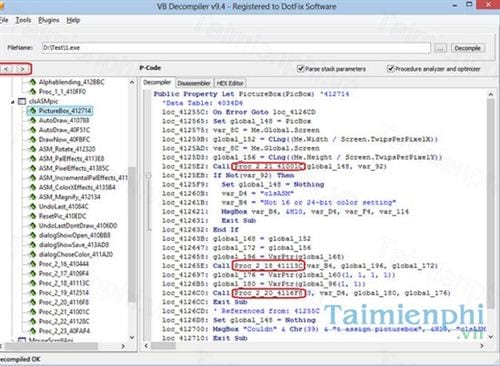Viewport: 500px width, 366px height.
Task: Click the 'Not 16 or 24-bit color setting' string
Action: pyautogui.click(x=328, y=202)
